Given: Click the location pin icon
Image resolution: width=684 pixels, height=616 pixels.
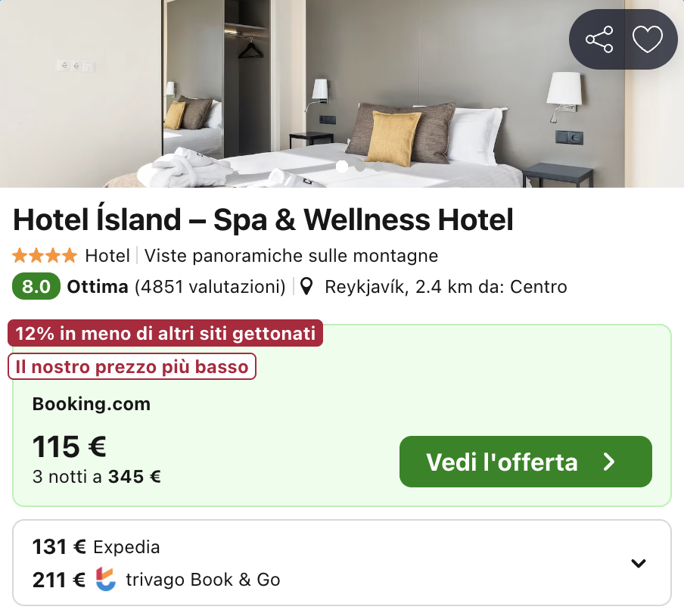Looking at the screenshot, I should 306,287.
